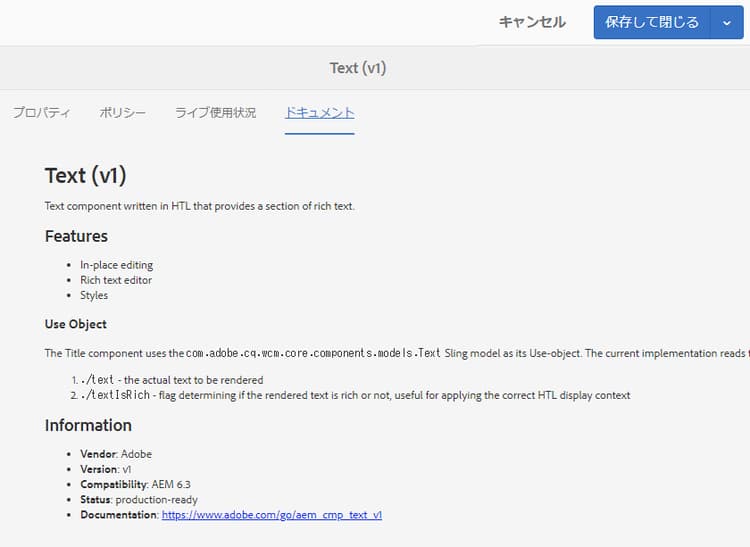Click the 'Styles' list item
750x547 pixels.
pos(94,295)
